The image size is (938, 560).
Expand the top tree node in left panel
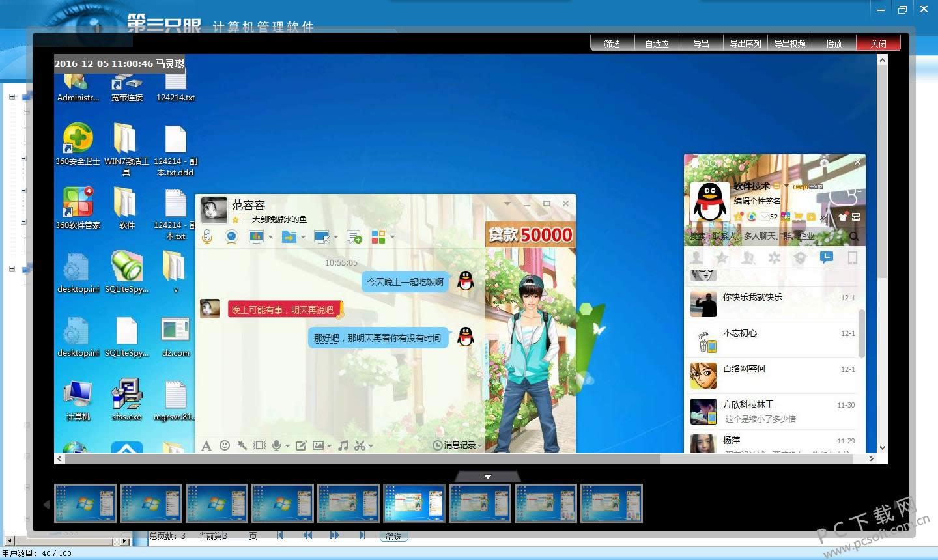coord(12,96)
